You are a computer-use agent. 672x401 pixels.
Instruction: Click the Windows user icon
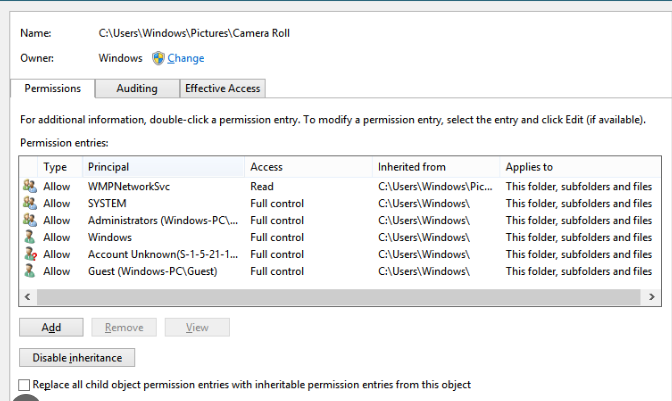pyautogui.click(x=28, y=237)
